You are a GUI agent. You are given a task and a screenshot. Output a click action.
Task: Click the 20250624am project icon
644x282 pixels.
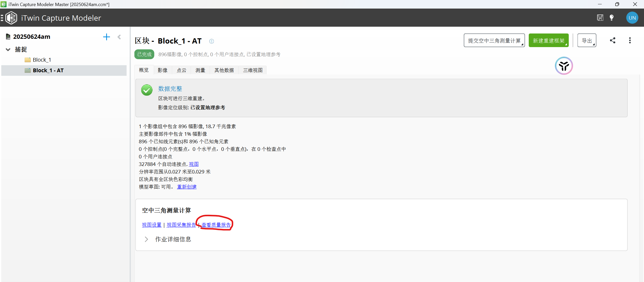8,37
